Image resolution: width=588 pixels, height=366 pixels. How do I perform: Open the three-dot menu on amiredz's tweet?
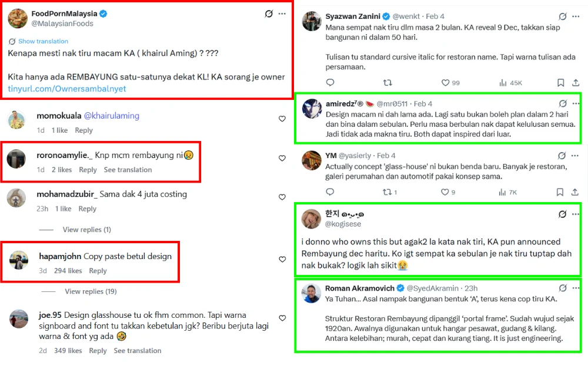pyautogui.click(x=576, y=103)
